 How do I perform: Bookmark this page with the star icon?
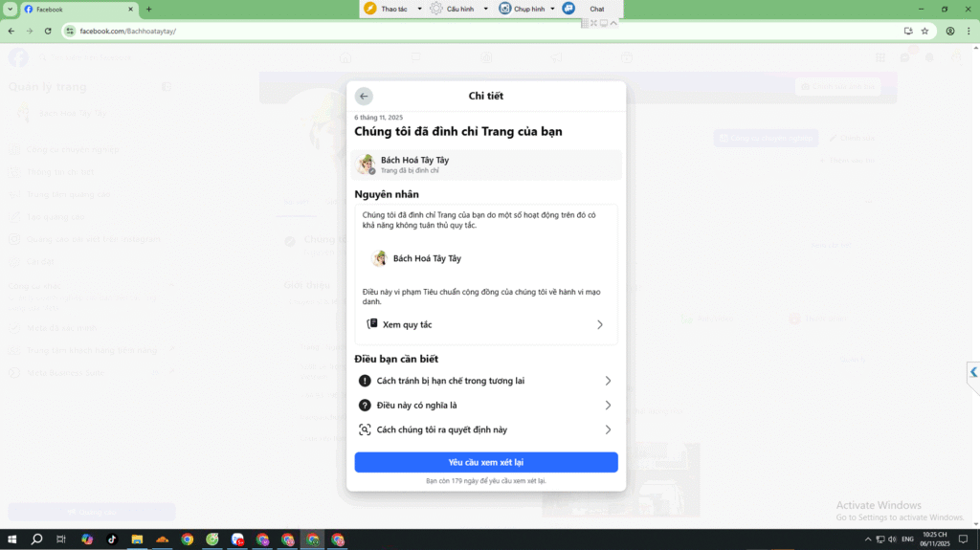point(924,31)
